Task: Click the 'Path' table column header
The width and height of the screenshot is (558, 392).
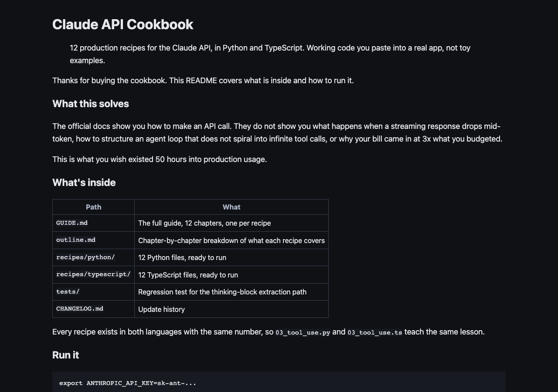Action: point(93,207)
